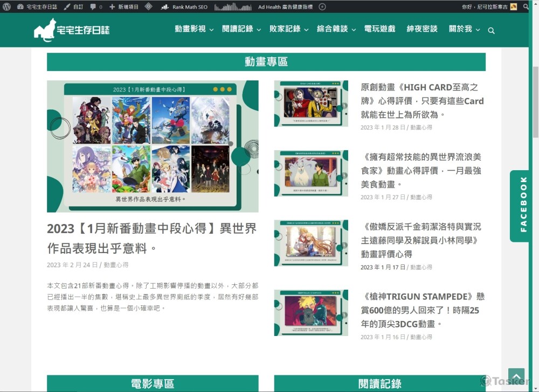The height and width of the screenshot is (392, 539).
Task: Click the admin bar search magnifier
Action: tap(526, 6)
